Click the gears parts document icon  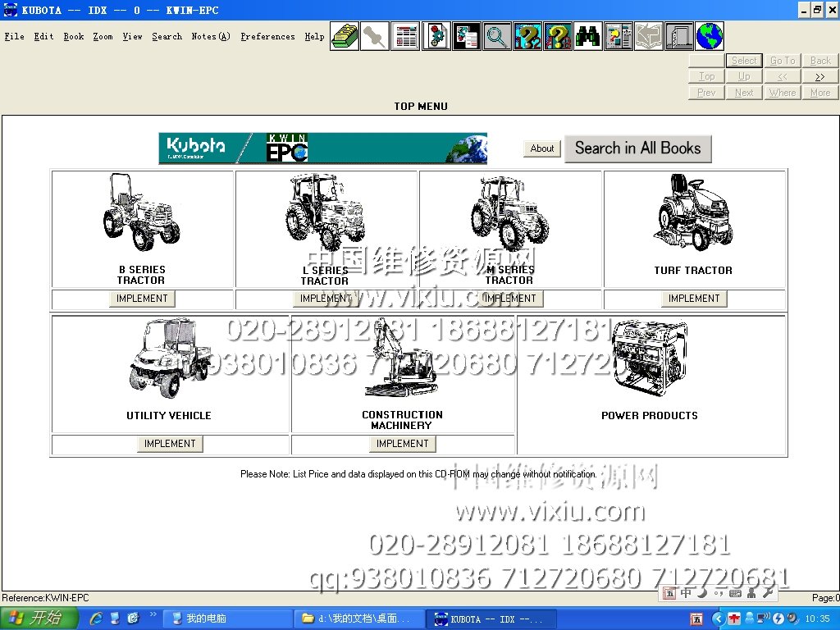coord(436,37)
